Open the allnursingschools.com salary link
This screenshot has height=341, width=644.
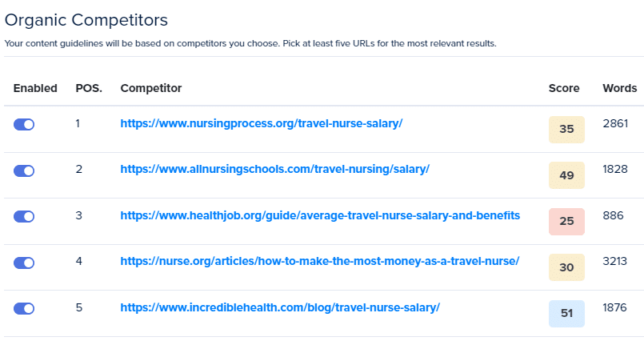pyautogui.click(x=274, y=169)
